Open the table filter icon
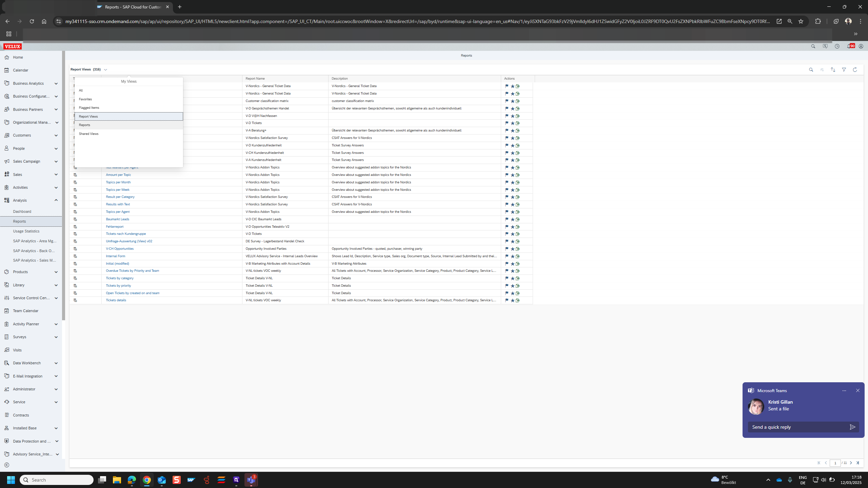 click(844, 69)
